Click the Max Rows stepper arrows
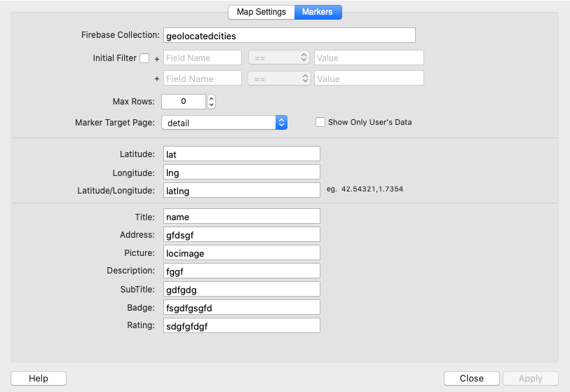Screen dimensions: 570x392 tap(211, 102)
